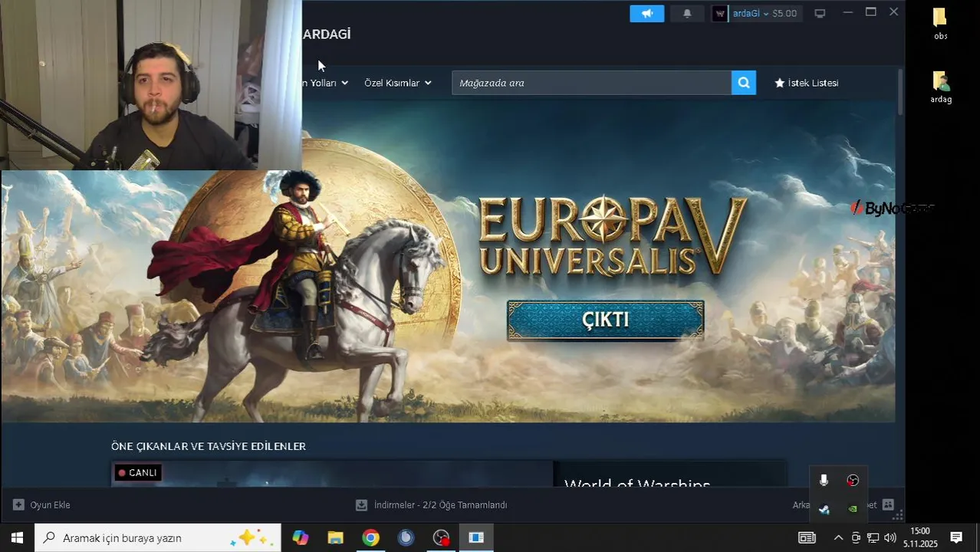Viewport: 980px width, 552px height.
Task: Click the red circular tray popup icon
Action: [853, 481]
